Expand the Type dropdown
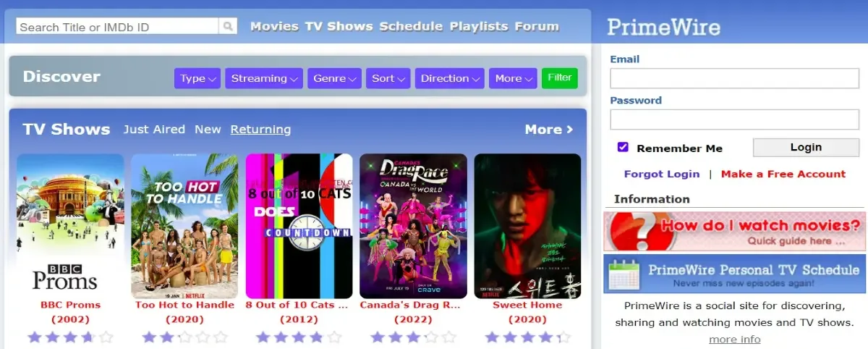The height and width of the screenshot is (349, 868). coord(197,78)
